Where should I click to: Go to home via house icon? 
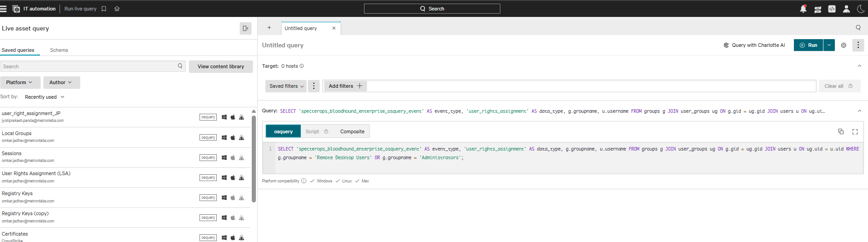tap(117, 9)
